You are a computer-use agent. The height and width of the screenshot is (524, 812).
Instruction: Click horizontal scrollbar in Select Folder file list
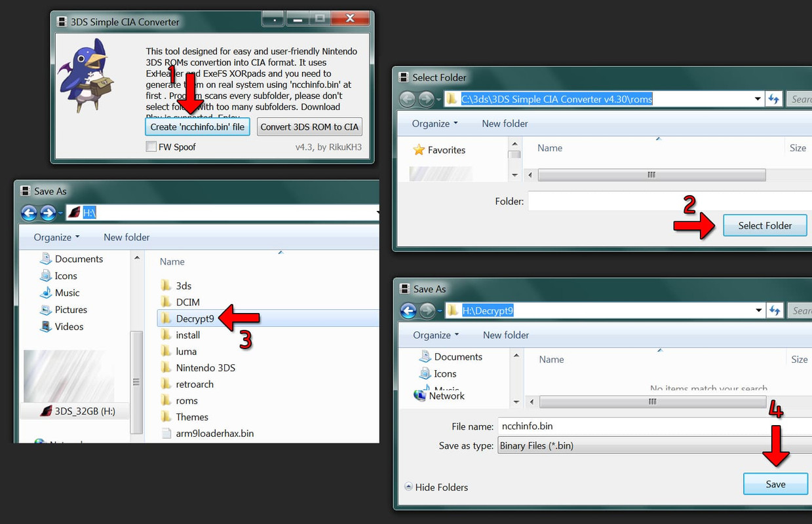tap(651, 175)
